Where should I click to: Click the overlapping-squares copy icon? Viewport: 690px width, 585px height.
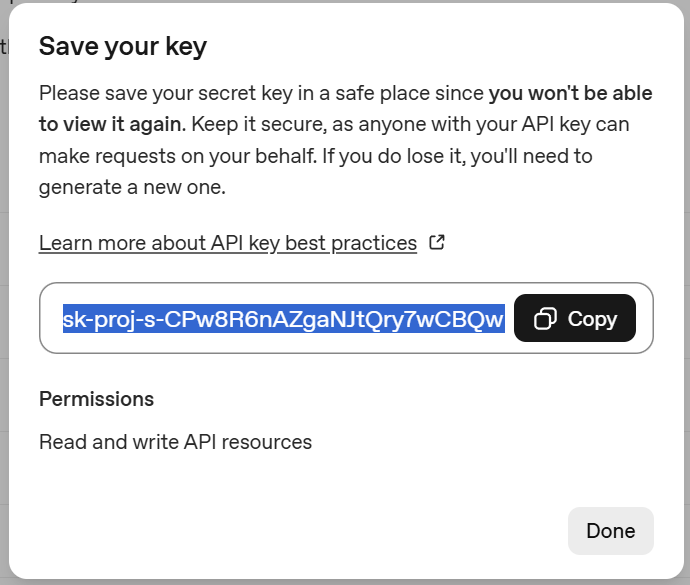(545, 319)
